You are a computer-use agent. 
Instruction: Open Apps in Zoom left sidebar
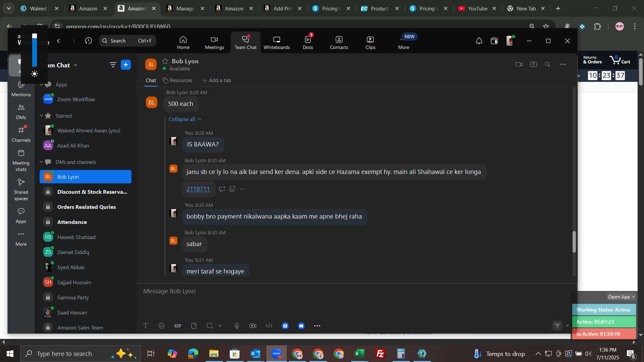pyautogui.click(x=21, y=216)
